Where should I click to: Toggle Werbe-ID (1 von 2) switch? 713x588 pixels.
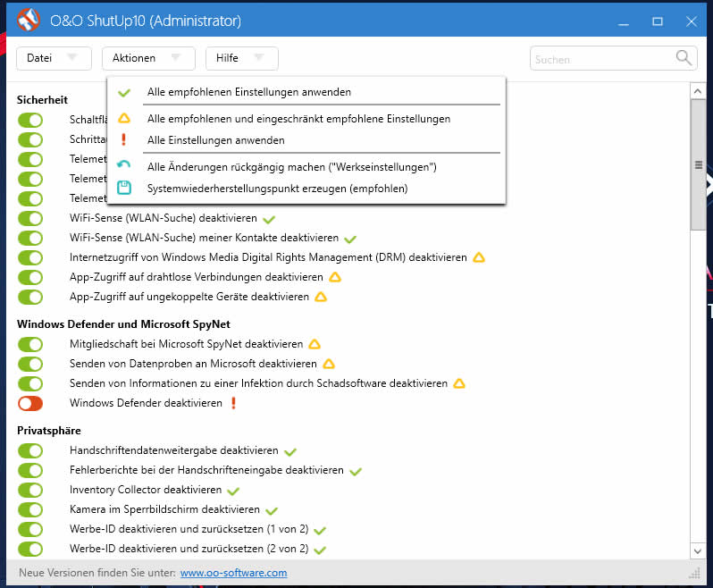[30, 529]
